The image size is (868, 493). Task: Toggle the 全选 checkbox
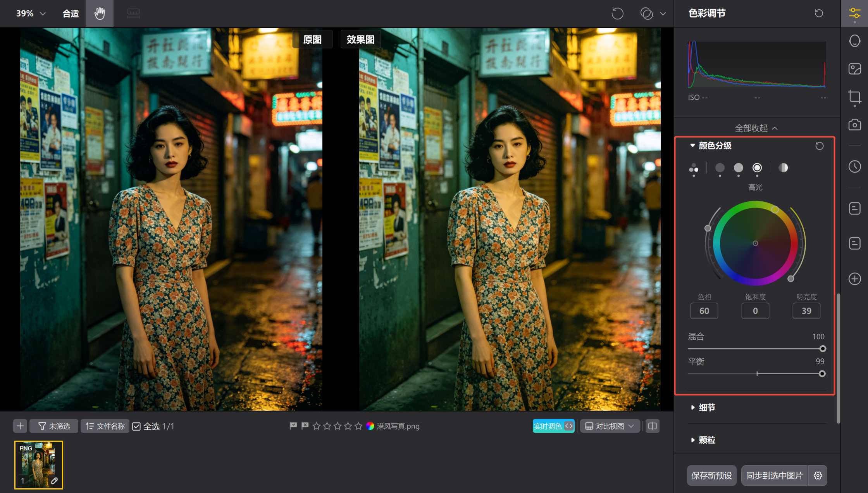(136, 426)
